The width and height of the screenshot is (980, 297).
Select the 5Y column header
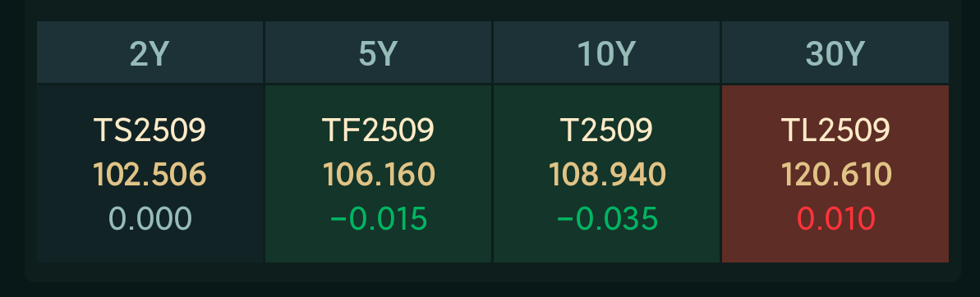[x=378, y=52]
